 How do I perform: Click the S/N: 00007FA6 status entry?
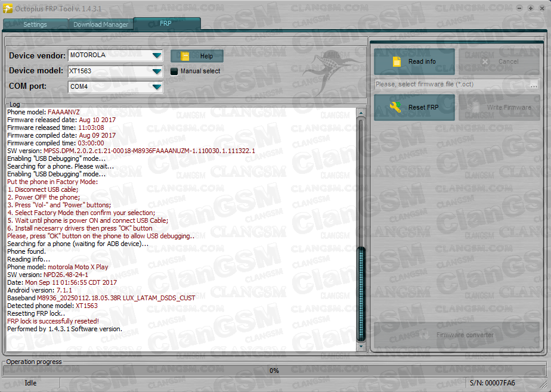pyautogui.click(x=493, y=383)
